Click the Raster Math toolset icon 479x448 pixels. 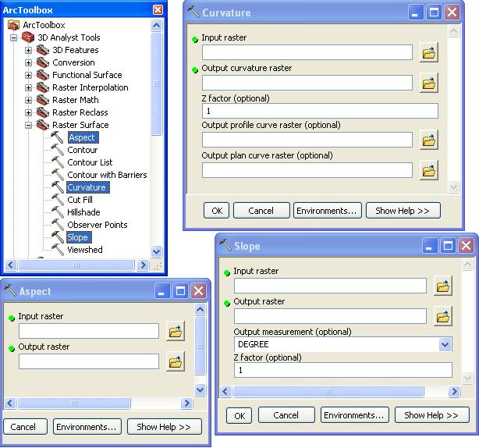click(x=43, y=100)
